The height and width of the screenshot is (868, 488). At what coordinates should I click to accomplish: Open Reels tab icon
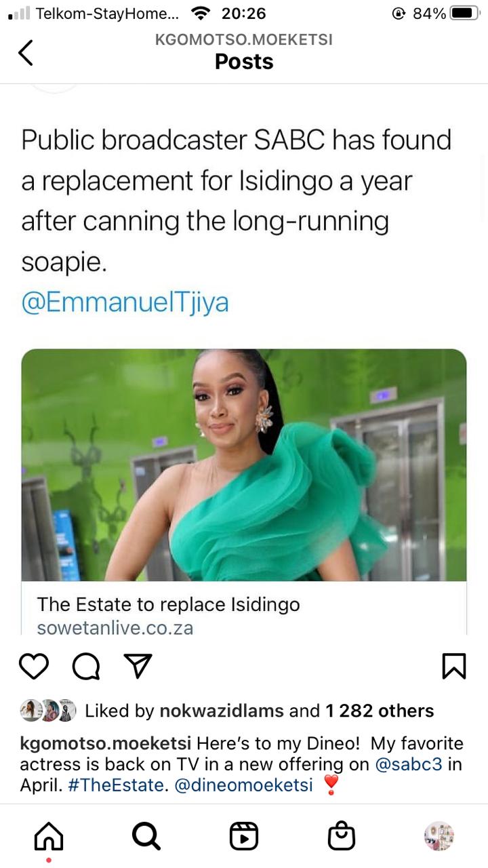tap(244, 836)
